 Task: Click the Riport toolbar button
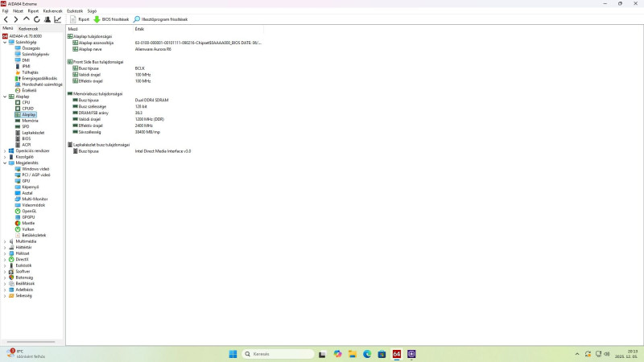click(80, 19)
